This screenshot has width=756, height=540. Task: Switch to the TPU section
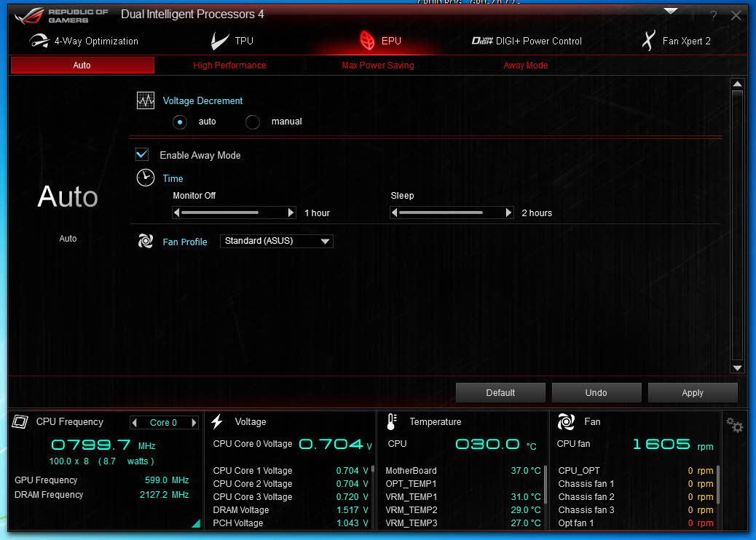click(232, 41)
